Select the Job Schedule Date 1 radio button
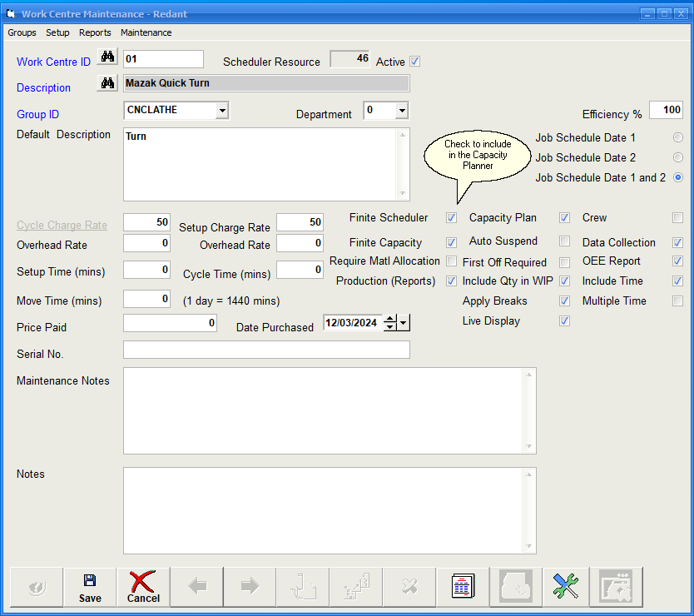 [x=677, y=137]
